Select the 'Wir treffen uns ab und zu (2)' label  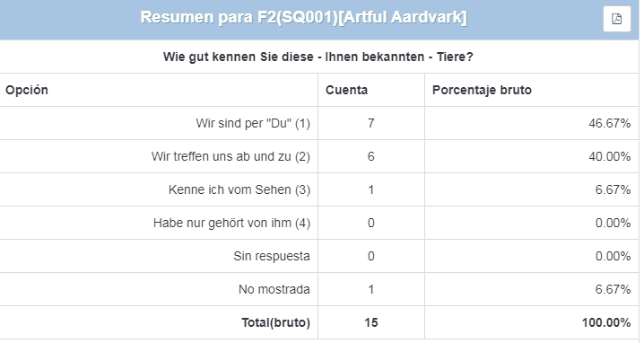231,156
